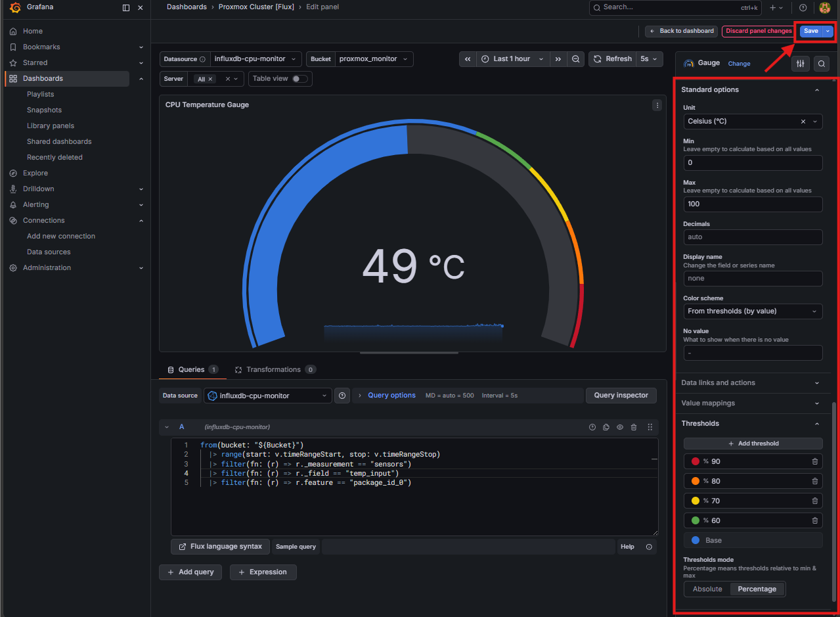This screenshot has width=840, height=617.
Task: Delete the 70 threshold
Action: tap(815, 501)
